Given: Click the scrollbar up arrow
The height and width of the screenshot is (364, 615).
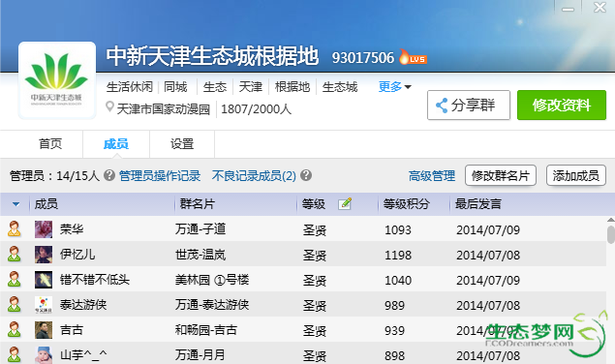Looking at the screenshot, I should [x=611, y=220].
